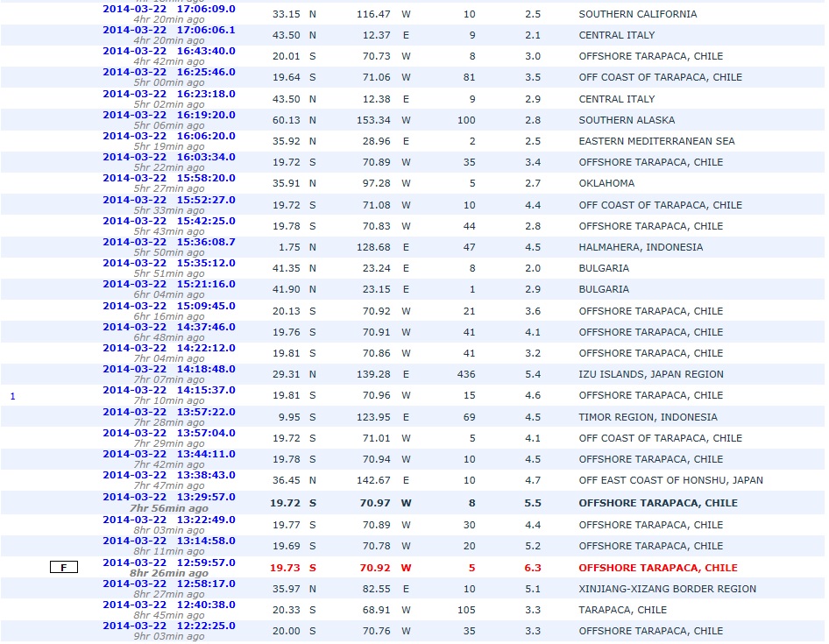
Task: Select the magnitude 5.4 value
Action: pyautogui.click(x=533, y=374)
